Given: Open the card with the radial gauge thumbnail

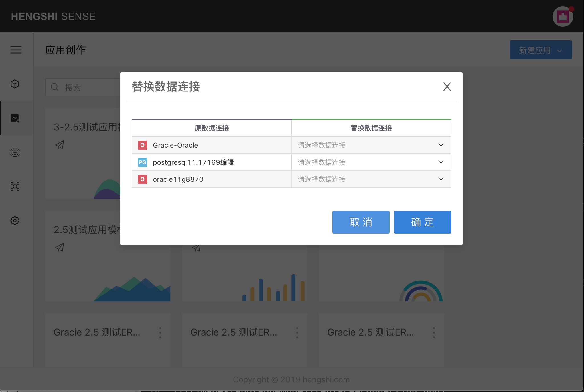Looking at the screenshot, I should 381,273.
